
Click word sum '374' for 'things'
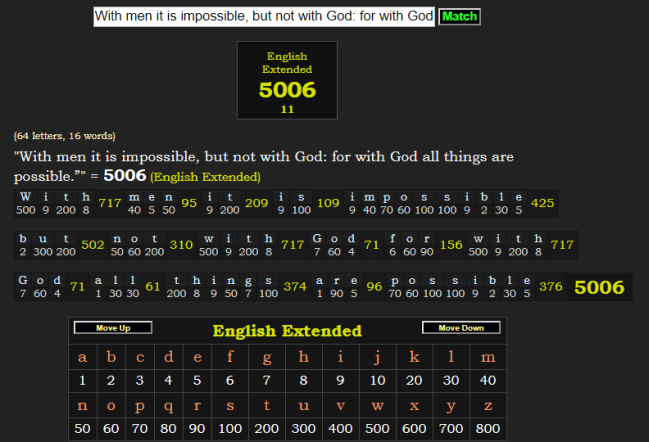[x=295, y=287]
